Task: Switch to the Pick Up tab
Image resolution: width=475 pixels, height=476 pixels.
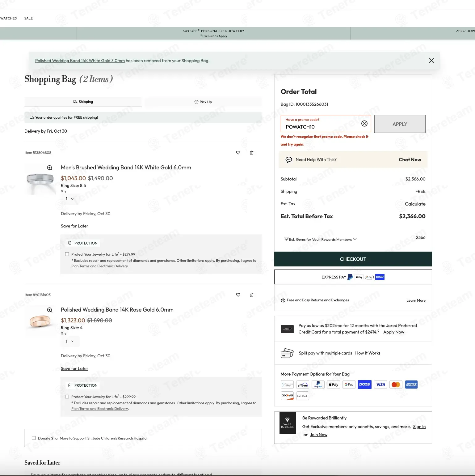Action: (x=203, y=102)
